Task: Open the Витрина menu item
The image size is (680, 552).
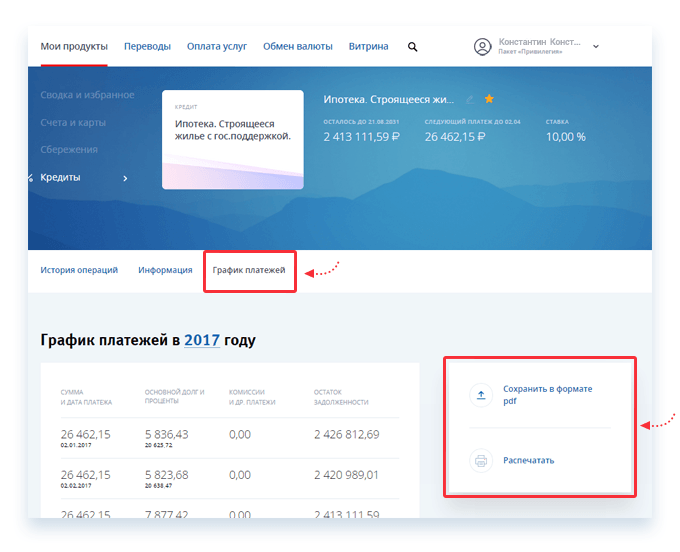Action: pyautogui.click(x=369, y=46)
